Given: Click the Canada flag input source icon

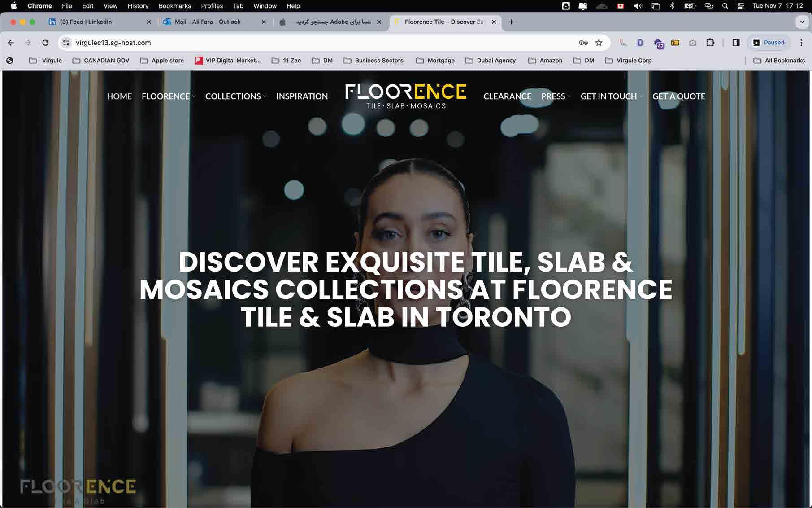Looking at the screenshot, I should 620,6.
